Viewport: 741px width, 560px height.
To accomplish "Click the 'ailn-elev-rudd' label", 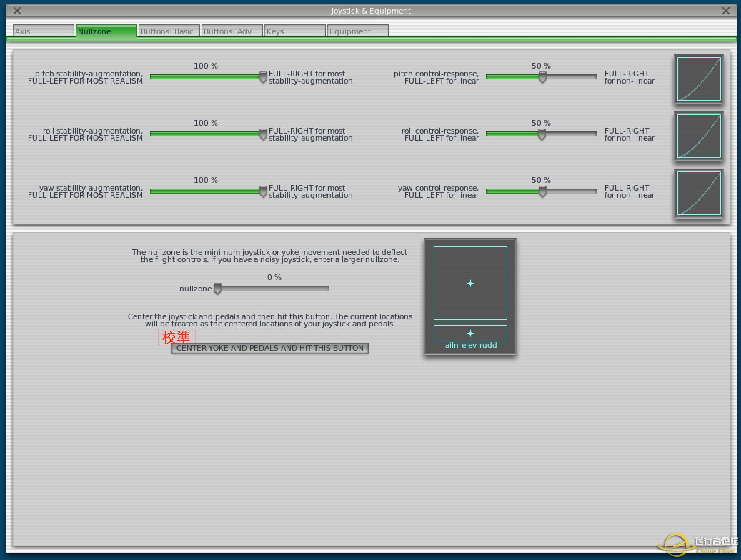I will click(471, 345).
